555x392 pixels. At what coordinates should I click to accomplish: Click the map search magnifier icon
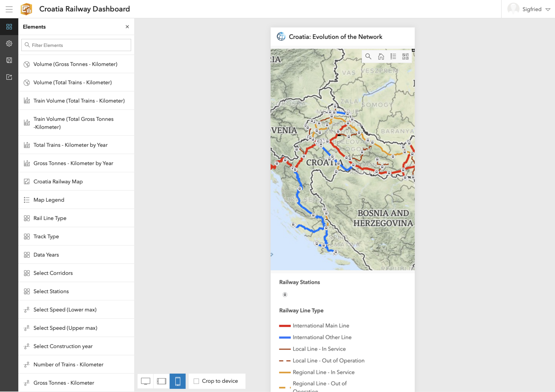tap(368, 56)
